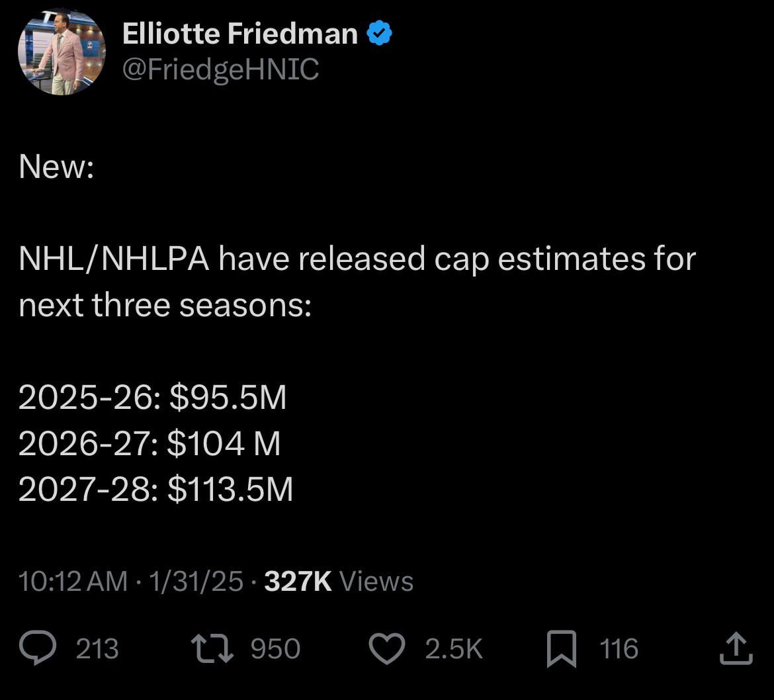Like the tweet with the heart icon

click(386, 649)
